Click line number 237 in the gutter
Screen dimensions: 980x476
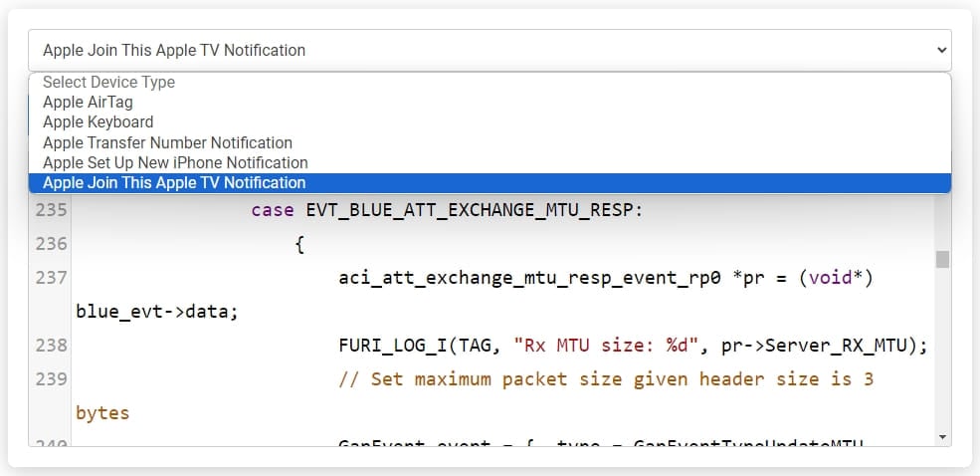tap(51, 278)
